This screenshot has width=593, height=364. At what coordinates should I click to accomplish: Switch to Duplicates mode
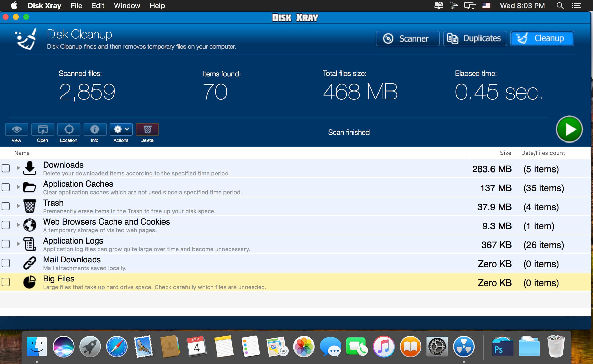pyautogui.click(x=475, y=38)
